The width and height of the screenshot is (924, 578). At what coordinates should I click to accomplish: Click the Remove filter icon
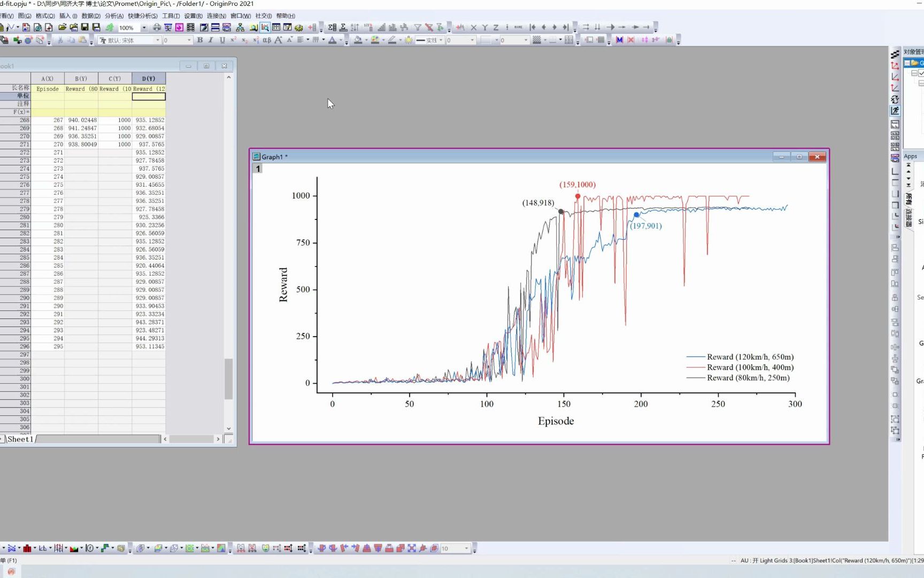click(429, 27)
